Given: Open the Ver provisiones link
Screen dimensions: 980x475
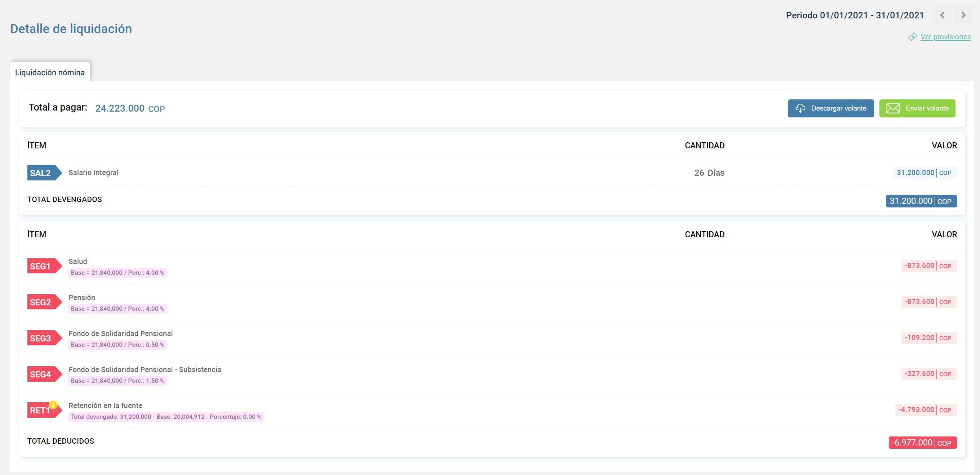Looking at the screenshot, I should [x=945, y=37].
